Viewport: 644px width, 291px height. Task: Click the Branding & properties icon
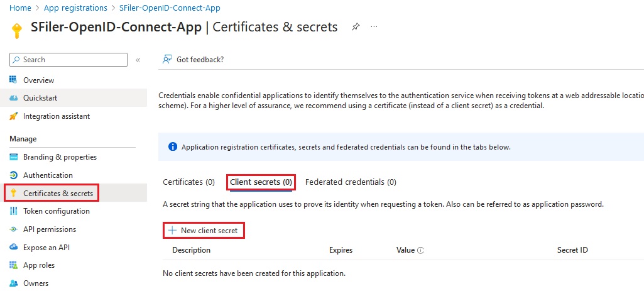coord(14,157)
